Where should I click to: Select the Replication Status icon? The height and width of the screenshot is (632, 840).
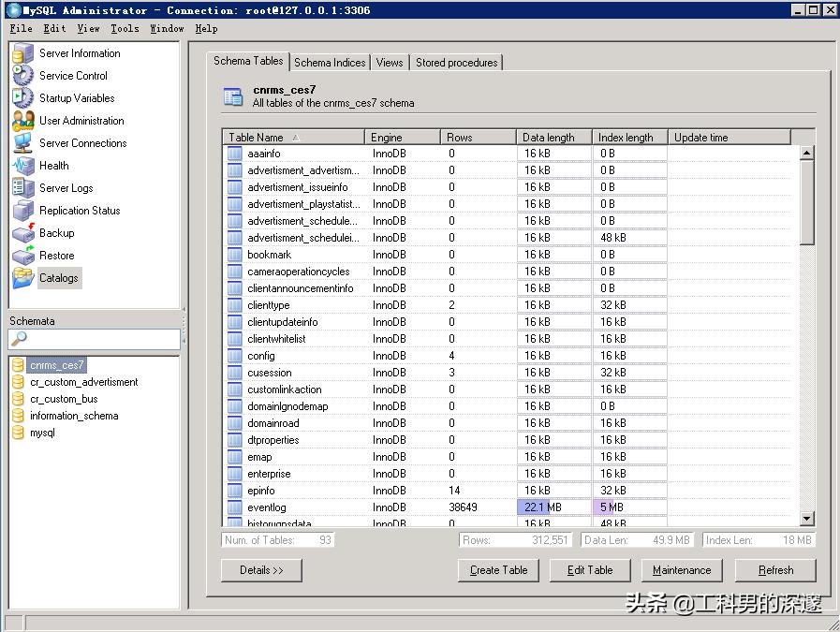[23, 211]
